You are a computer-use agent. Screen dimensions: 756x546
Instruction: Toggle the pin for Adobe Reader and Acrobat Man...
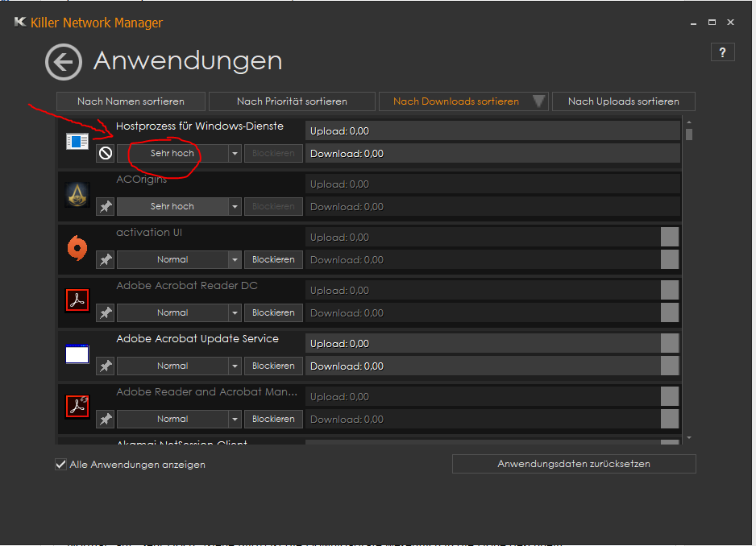(x=105, y=420)
